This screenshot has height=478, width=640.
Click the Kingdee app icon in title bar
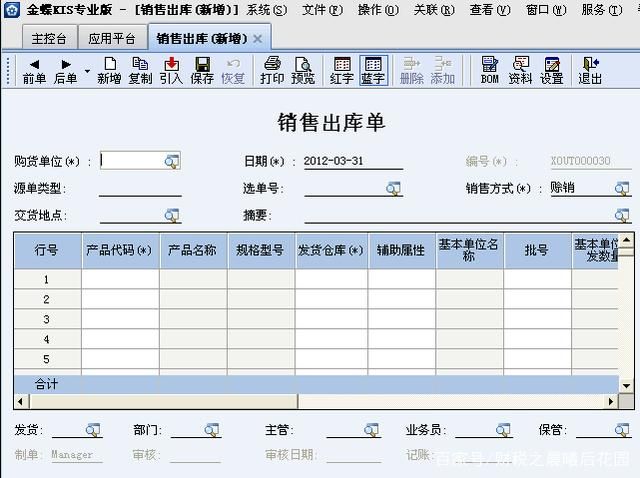pyautogui.click(x=11, y=9)
